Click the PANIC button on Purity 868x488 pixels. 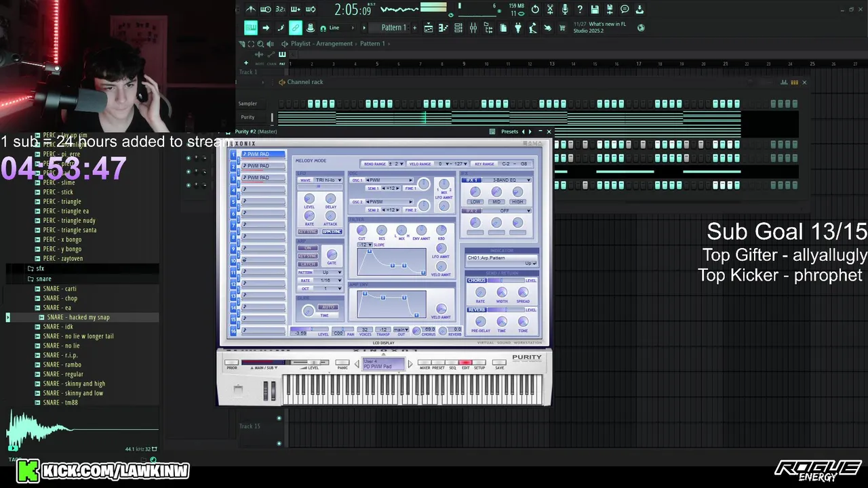click(x=342, y=363)
